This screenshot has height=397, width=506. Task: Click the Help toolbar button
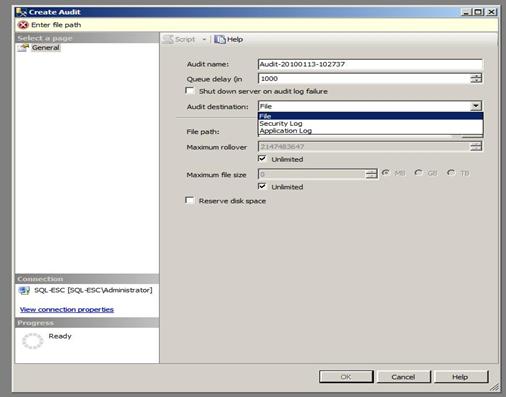click(229, 39)
